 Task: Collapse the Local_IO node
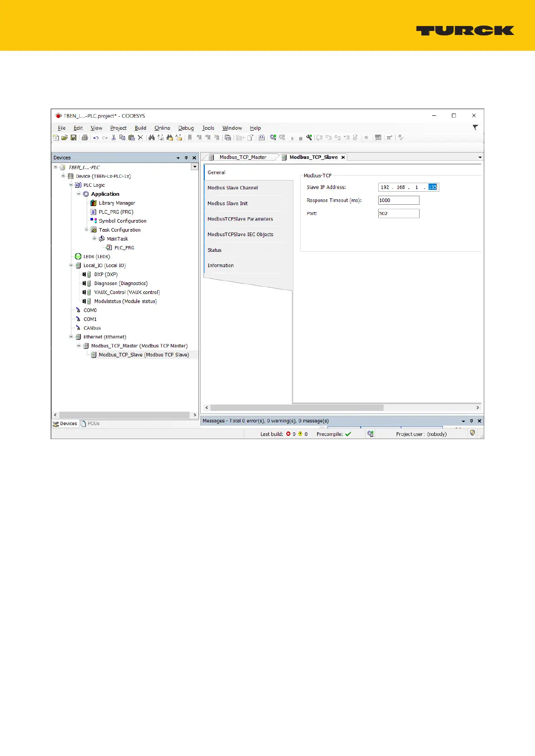(71, 265)
